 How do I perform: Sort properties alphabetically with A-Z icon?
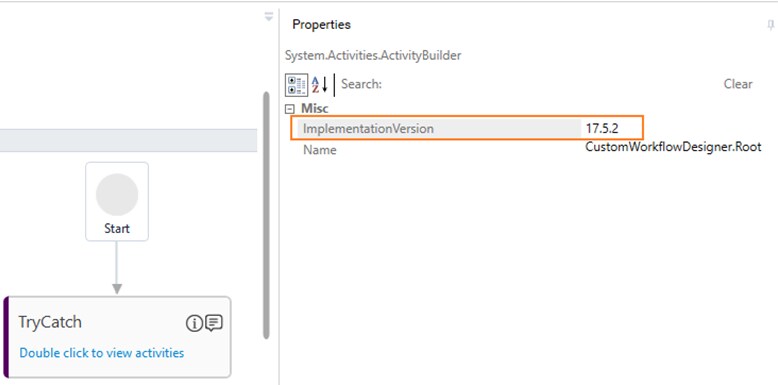tap(320, 85)
